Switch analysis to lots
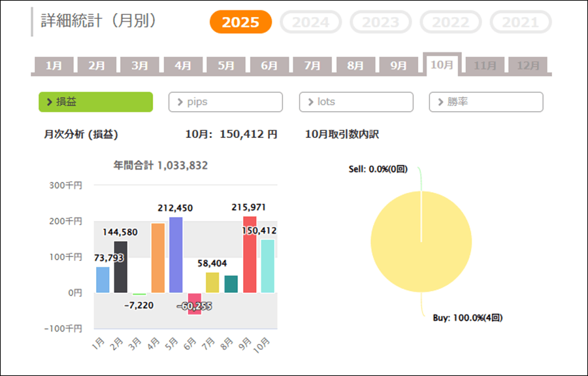 (x=356, y=102)
